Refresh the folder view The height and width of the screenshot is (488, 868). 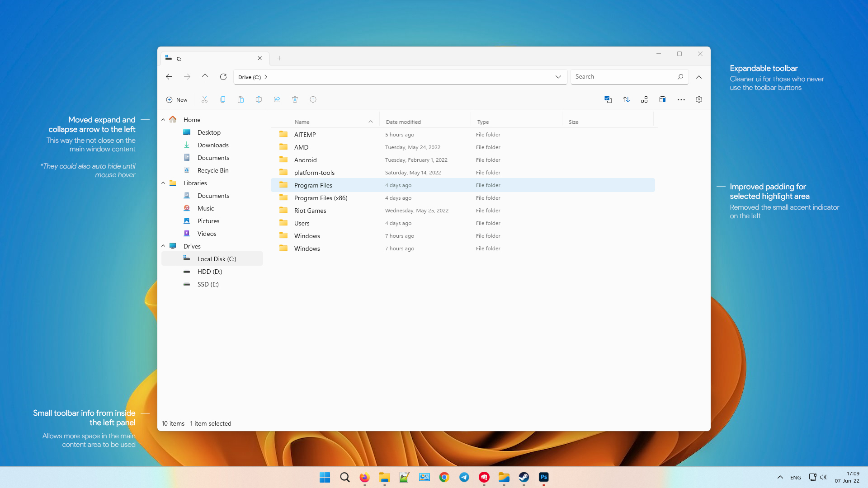click(x=223, y=77)
